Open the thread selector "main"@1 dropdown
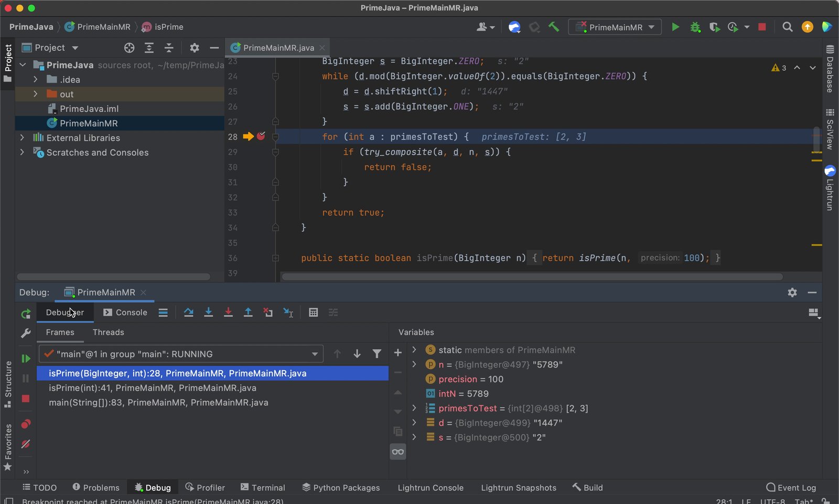Screen dimensions: 839x504 [181, 354]
